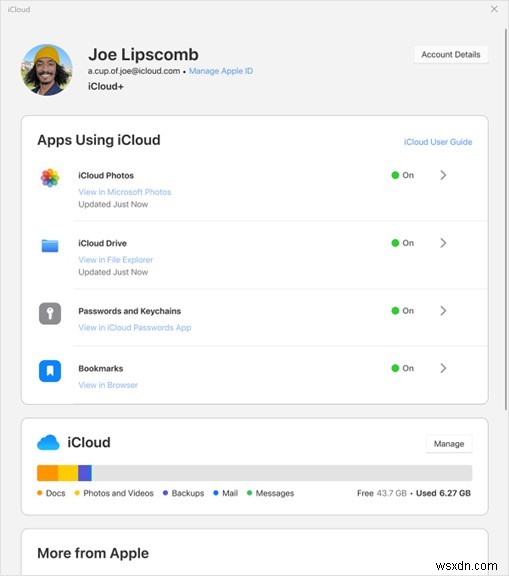Click the orange Docs storage bar segment
Screen dimensions: 509x576
pos(47,473)
